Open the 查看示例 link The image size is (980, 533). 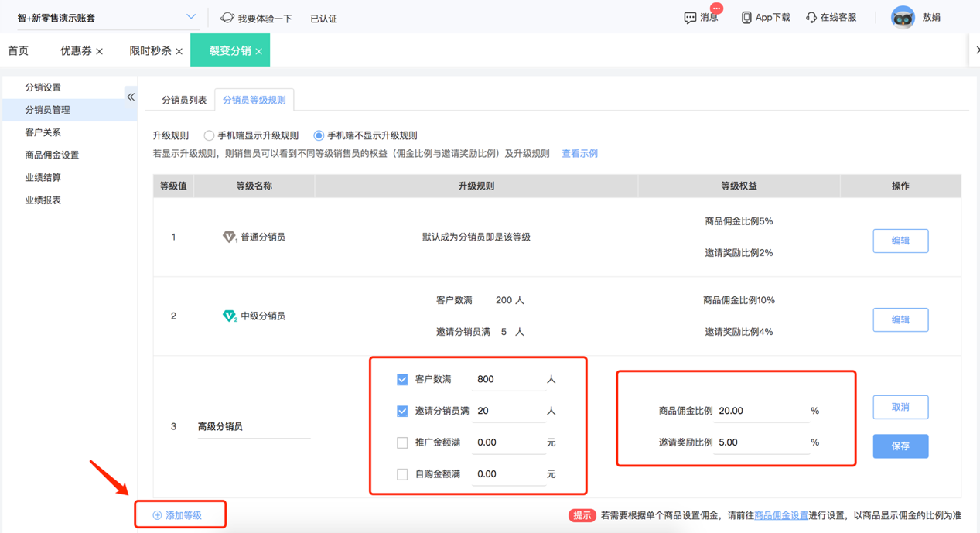click(x=579, y=154)
